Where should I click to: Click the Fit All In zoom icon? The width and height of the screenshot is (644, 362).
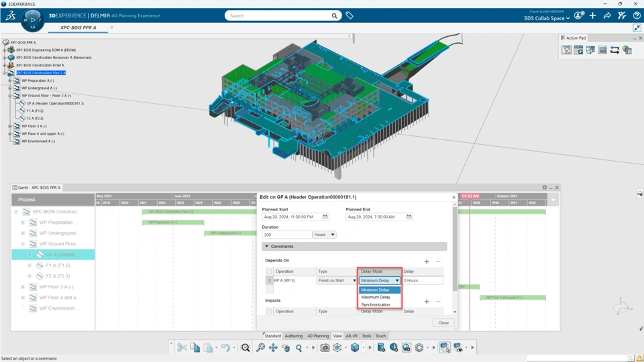tap(260, 348)
